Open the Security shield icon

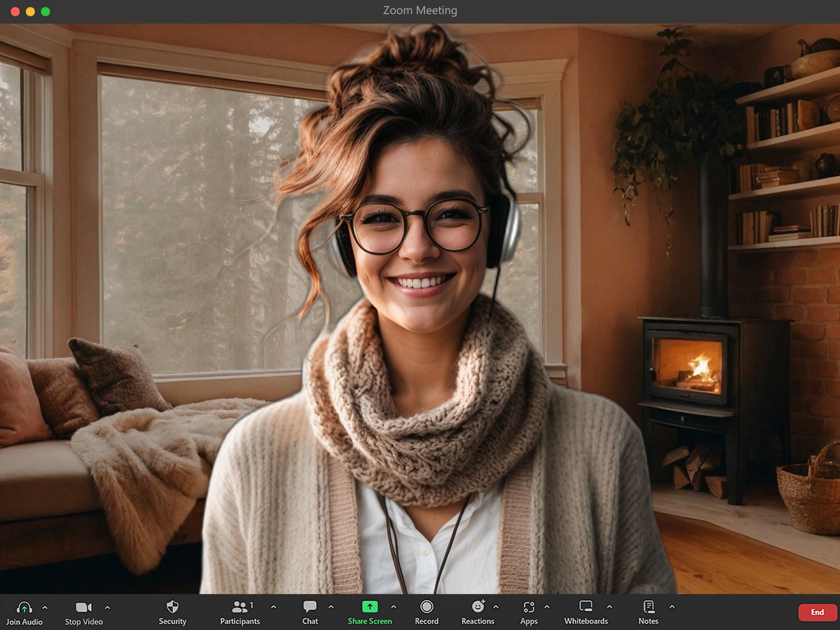click(x=172, y=607)
